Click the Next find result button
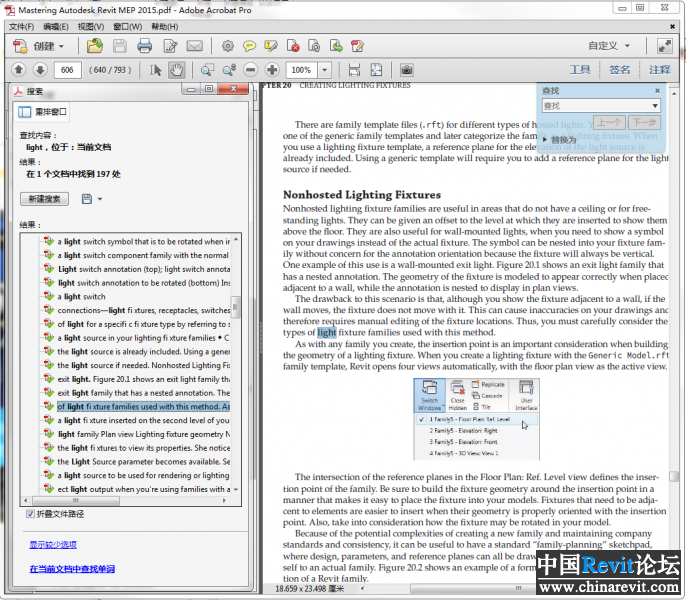 pos(644,123)
